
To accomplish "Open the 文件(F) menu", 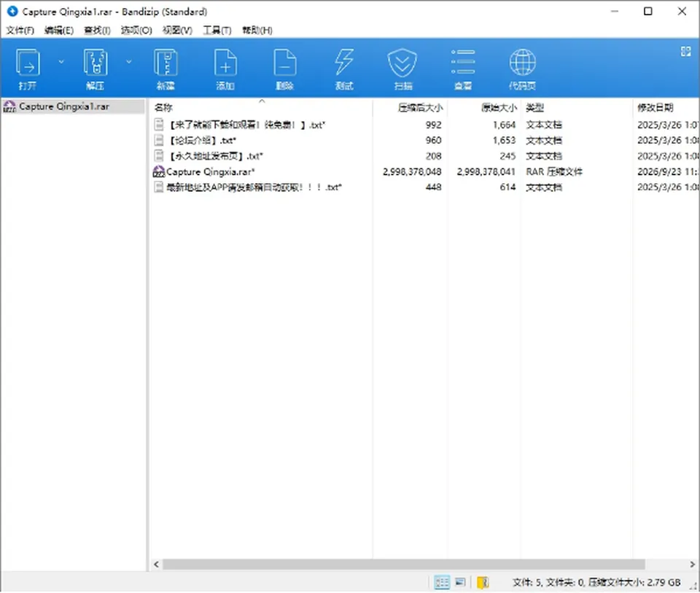I will click(20, 31).
